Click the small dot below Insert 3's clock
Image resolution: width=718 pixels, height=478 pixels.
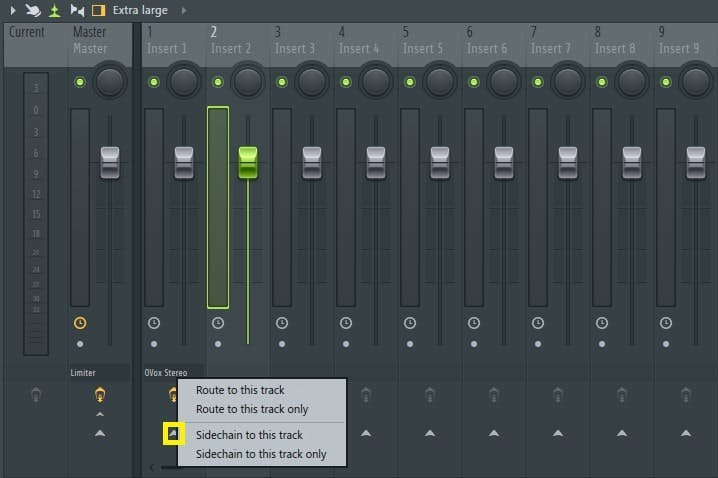pyautogui.click(x=282, y=344)
